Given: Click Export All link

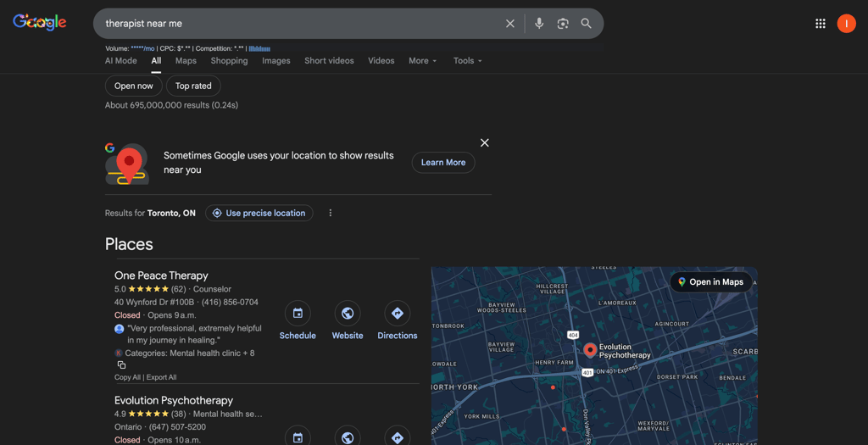Looking at the screenshot, I should pyautogui.click(x=162, y=377).
